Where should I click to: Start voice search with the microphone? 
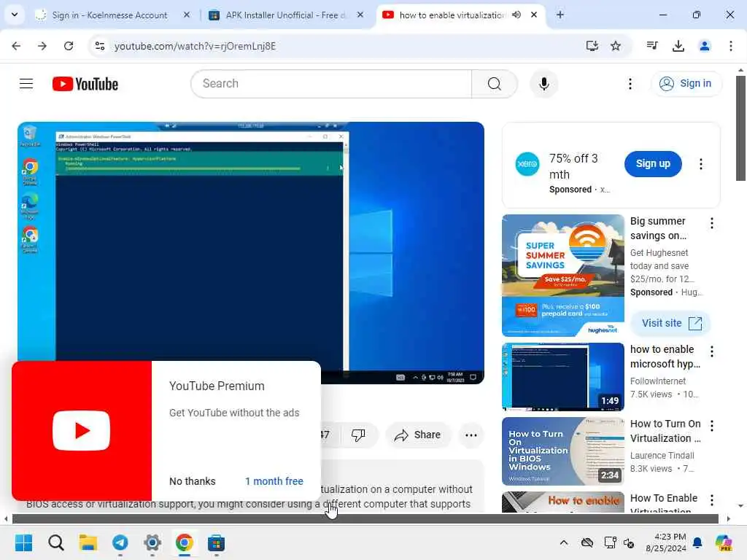click(543, 84)
